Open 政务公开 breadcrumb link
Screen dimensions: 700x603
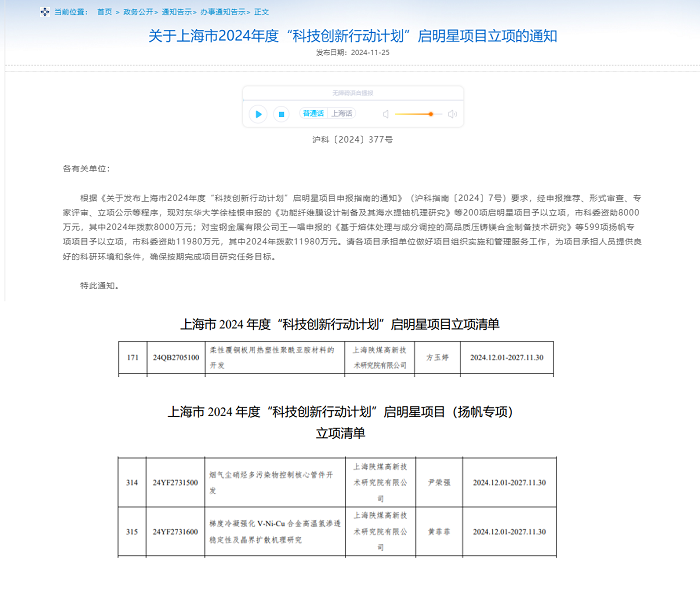138,12
